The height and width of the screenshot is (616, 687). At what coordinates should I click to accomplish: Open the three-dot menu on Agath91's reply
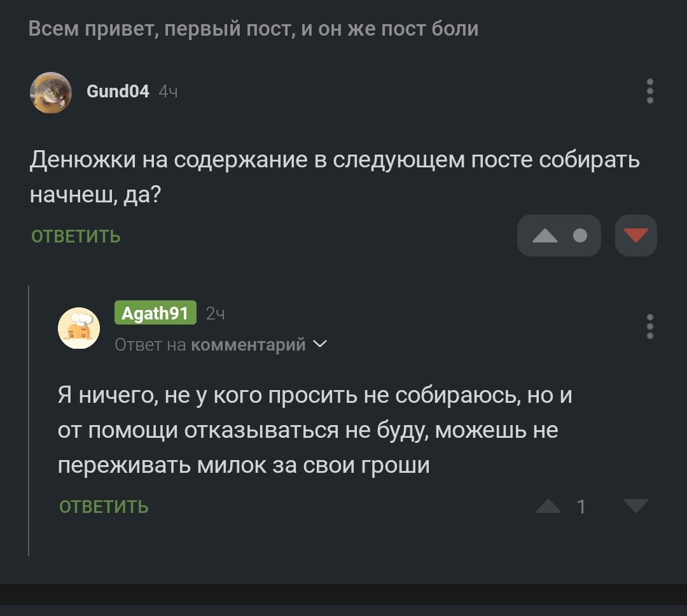649,327
